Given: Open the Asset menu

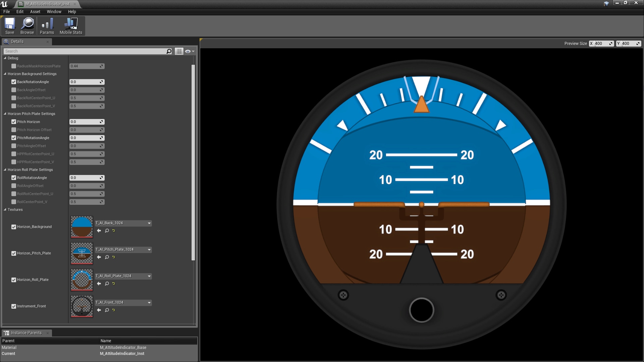Looking at the screenshot, I should pyautogui.click(x=35, y=12).
